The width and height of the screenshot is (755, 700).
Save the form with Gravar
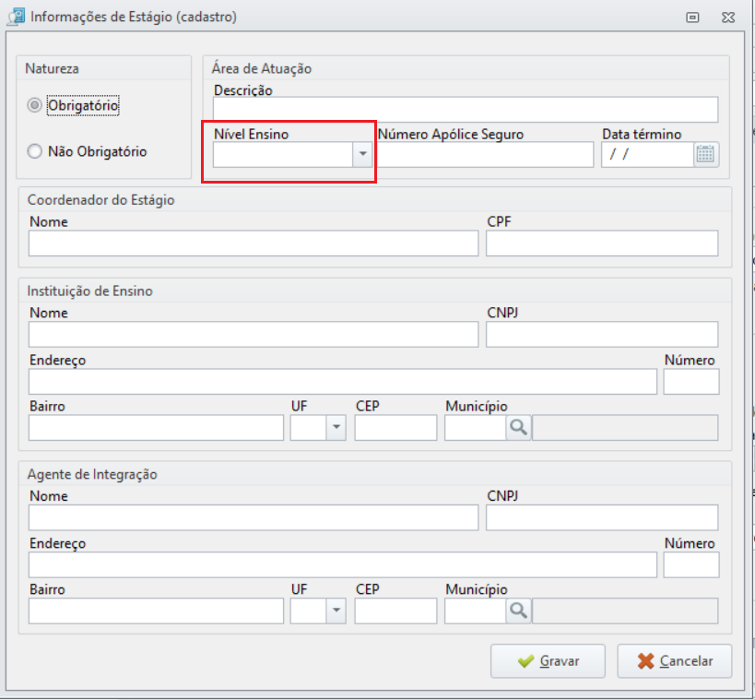[x=548, y=661]
